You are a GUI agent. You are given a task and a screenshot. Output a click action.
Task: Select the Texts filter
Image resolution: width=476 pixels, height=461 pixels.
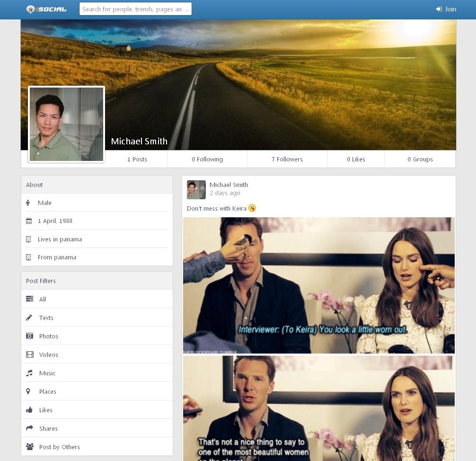point(46,318)
